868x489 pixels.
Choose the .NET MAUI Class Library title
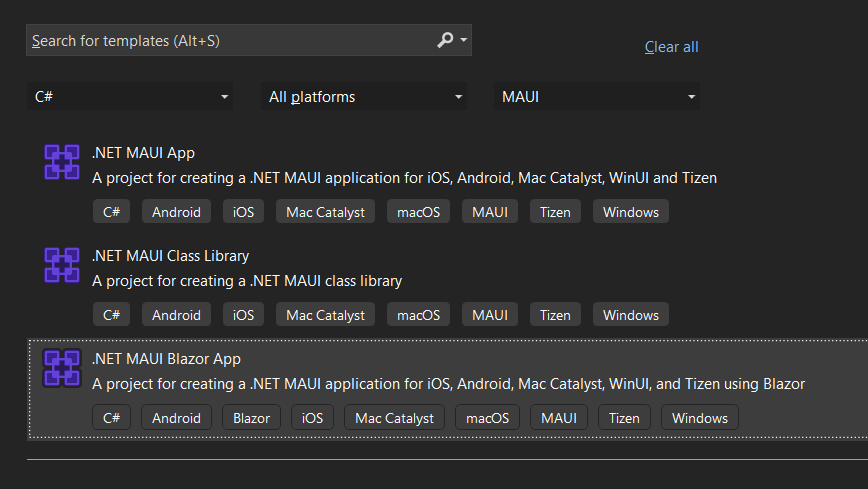point(170,256)
